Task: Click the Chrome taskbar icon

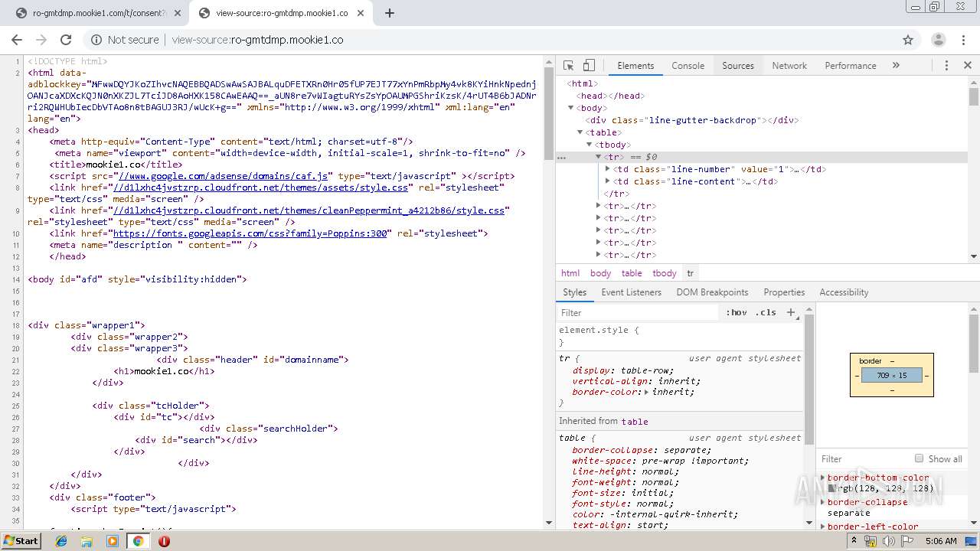Action: (138, 541)
